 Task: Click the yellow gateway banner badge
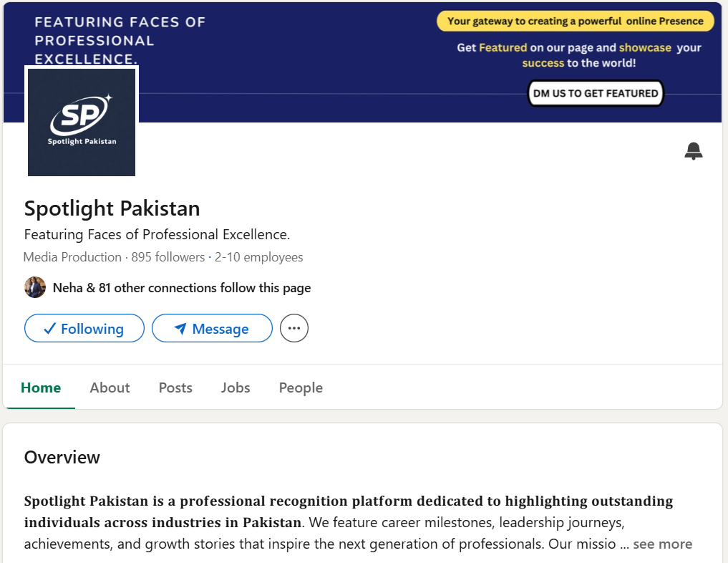[576, 21]
